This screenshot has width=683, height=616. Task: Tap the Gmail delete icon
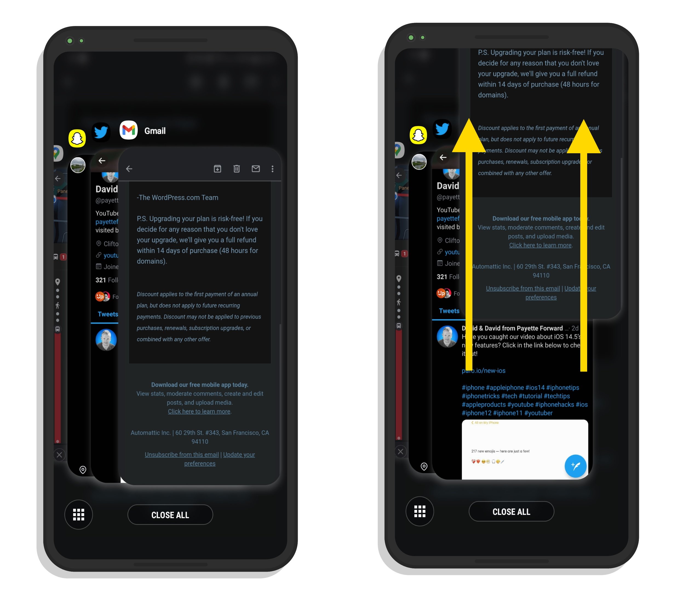(237, 169)
